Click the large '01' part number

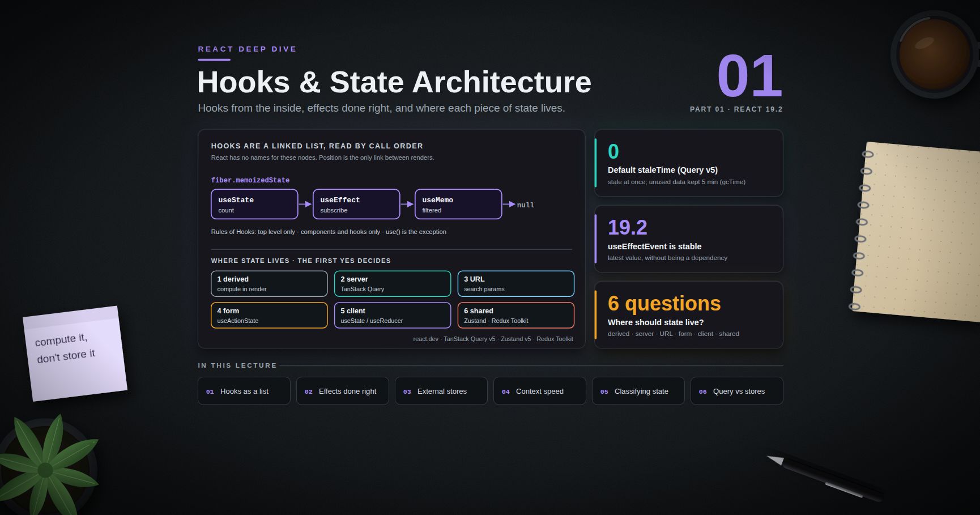click(x=749, y=76)
